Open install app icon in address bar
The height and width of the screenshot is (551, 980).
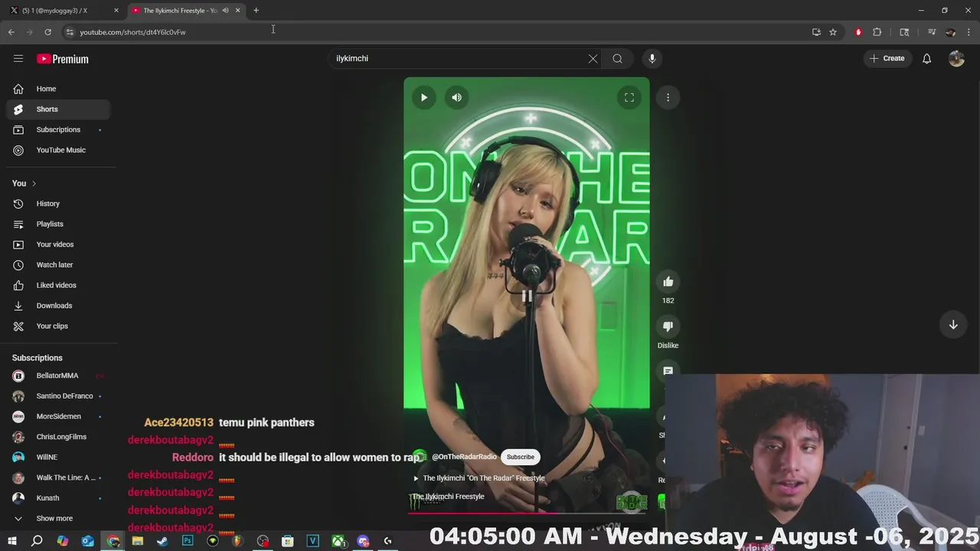(x=816, y=32)
